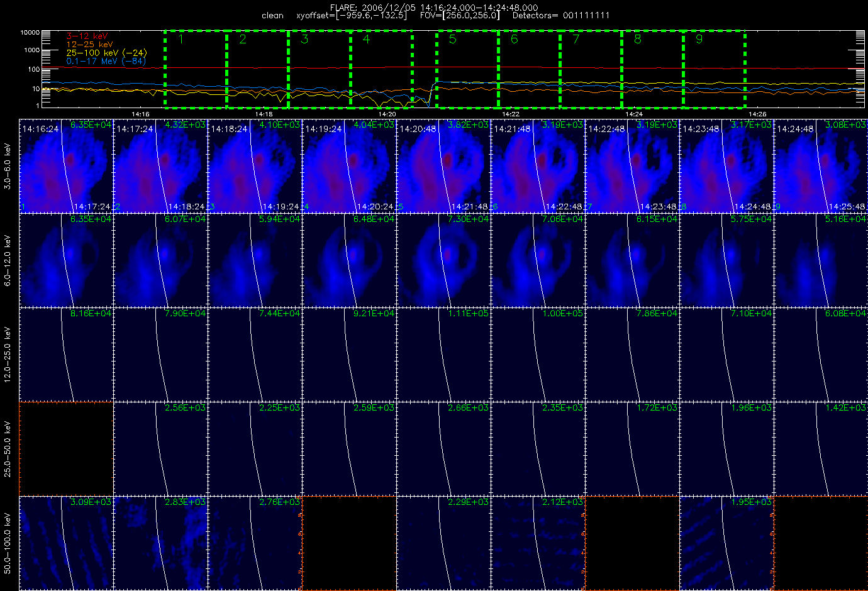Click the '14:20:24' end time label

pyautogui.click(x=374, y=207)
